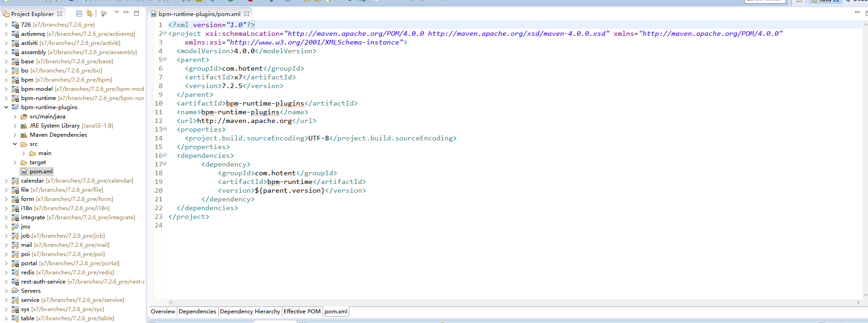Collapse the bpm-runtime-plugins project node

[x=6, y=107]
